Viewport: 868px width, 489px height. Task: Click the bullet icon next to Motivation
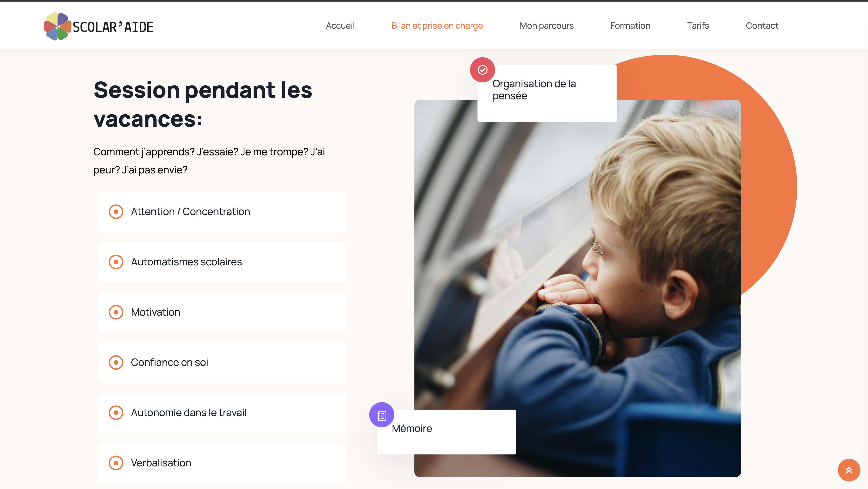point(116,312)
